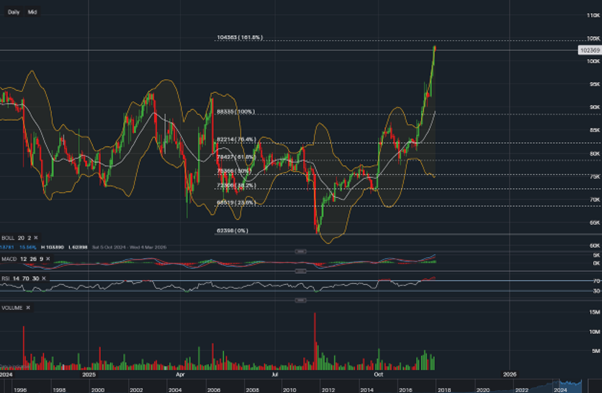The width and height of the screenshot is (602, 393).
Task: Click 2016 on the navigator timeline
Action: (405, 390)
